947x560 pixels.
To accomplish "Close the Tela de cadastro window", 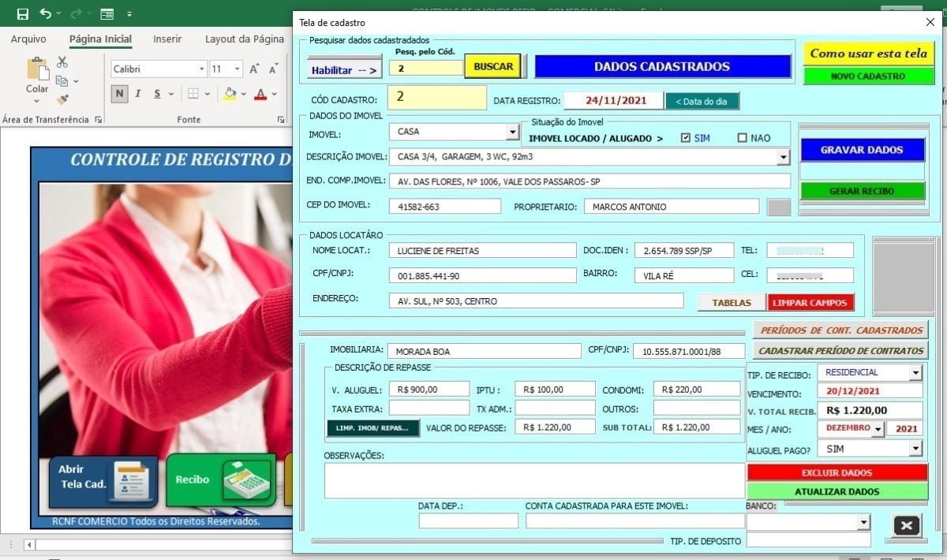I will pyautogui.click(x=930, y=23).
